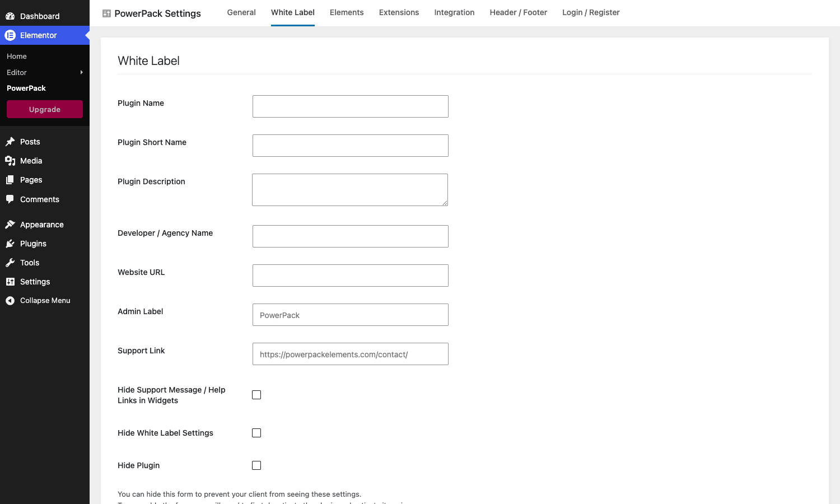Screen dimensions: 840x504
Task: Go to Plugins menu item
Action: (45, 244)
